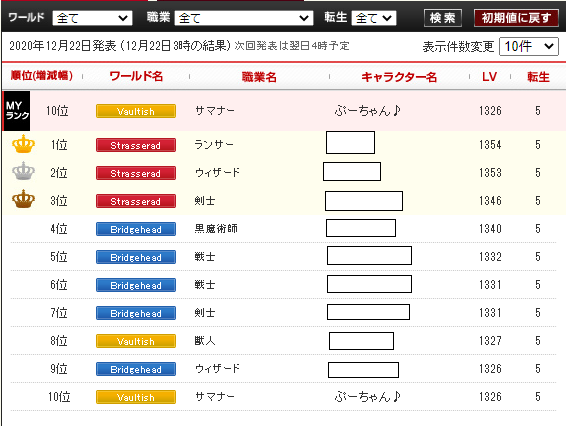Viewport: 566px width, 426px height.
Task: Click the 黒魔術師 job text
Action: point(216,229)
